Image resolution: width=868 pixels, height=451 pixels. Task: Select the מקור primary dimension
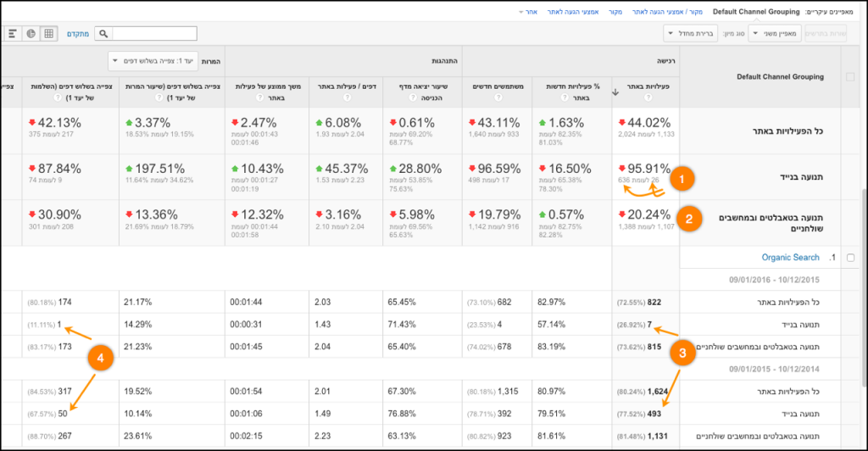[615, 12]
